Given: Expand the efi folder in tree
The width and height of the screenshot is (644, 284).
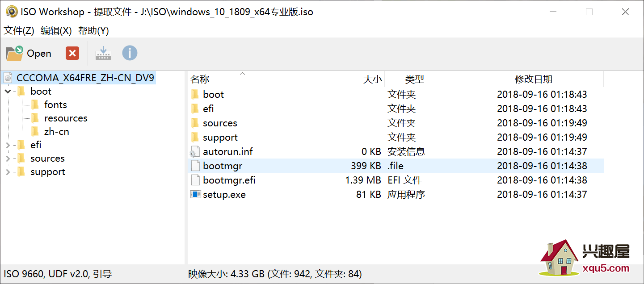Looking at the screenshot, I should tap(8, 145).
